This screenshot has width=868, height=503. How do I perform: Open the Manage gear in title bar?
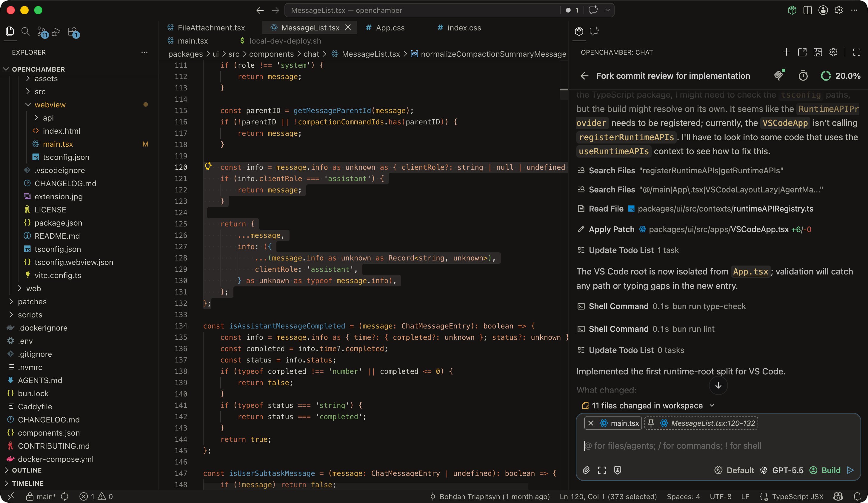point(838,10)
